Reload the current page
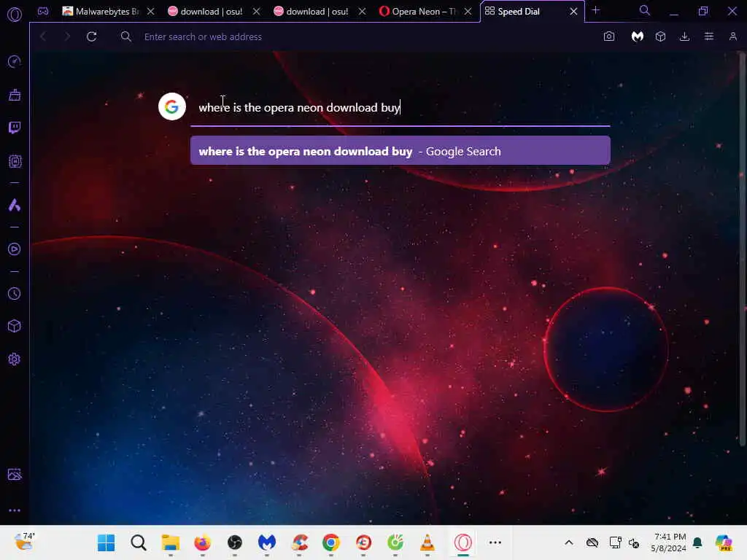This screenshot has width=747, height=560. [x=91, y=36]
